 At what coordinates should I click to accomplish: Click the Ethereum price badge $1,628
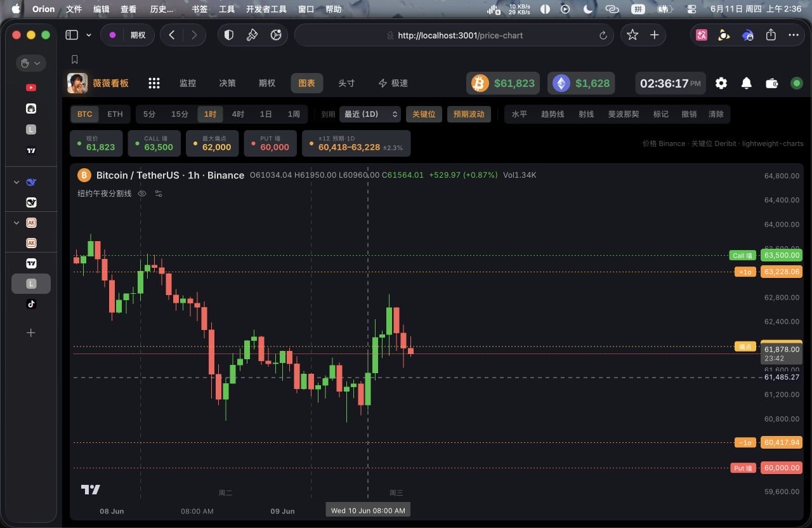582,83
